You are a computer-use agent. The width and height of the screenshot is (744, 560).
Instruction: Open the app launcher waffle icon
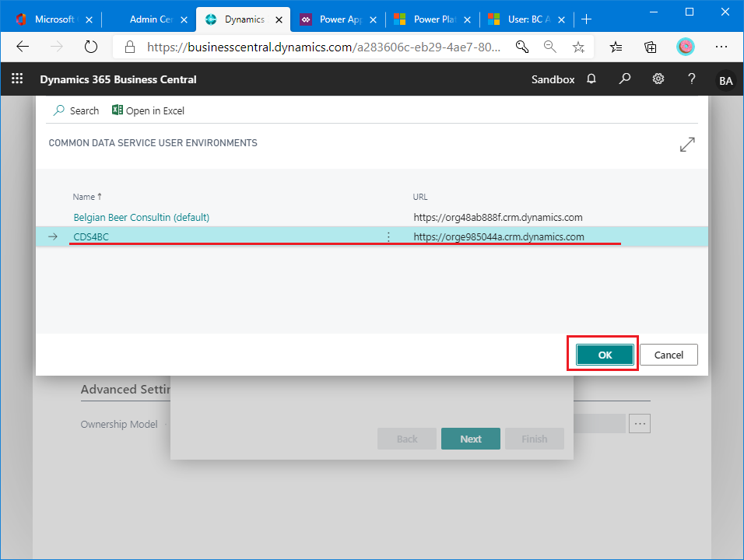coord(17,79)
